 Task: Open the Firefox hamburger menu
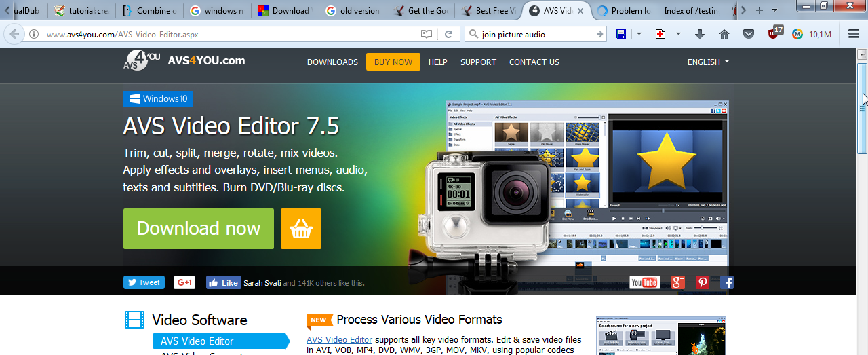pos(853,34)
